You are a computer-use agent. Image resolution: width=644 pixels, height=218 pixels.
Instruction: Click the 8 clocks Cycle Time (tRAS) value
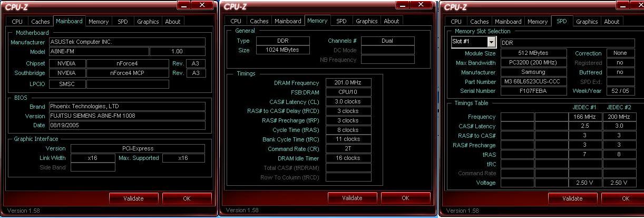348,129
